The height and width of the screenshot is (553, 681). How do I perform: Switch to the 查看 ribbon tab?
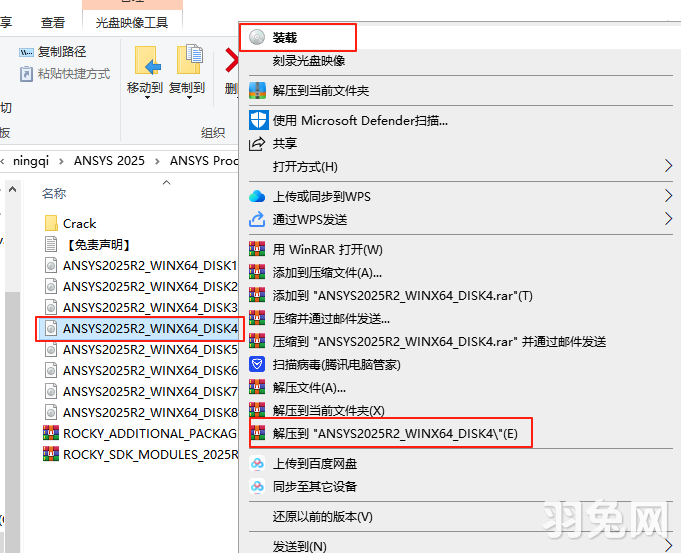53,22
